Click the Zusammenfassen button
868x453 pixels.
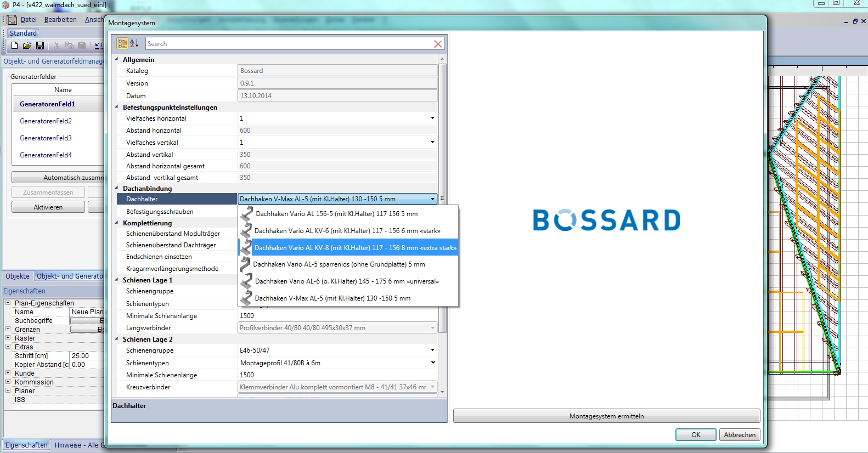48,192
